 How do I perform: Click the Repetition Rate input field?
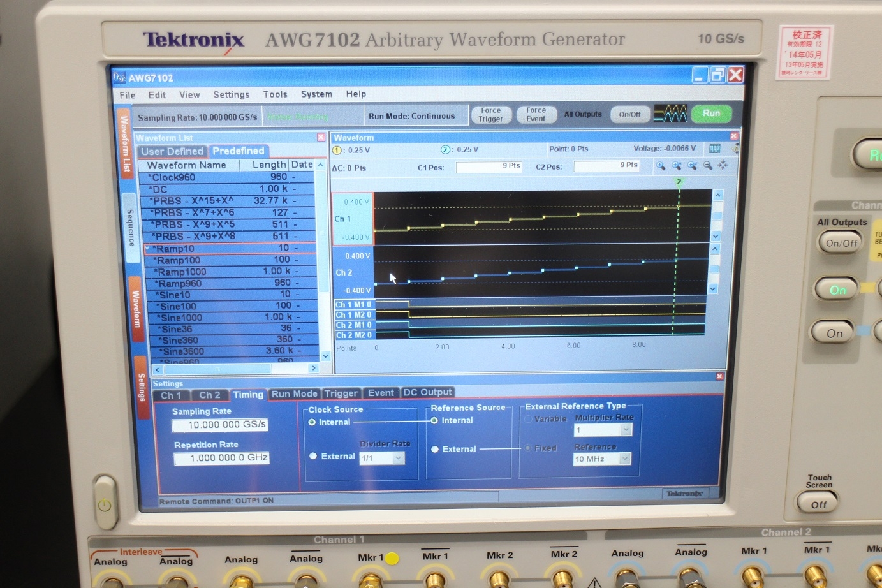[221, 458]
